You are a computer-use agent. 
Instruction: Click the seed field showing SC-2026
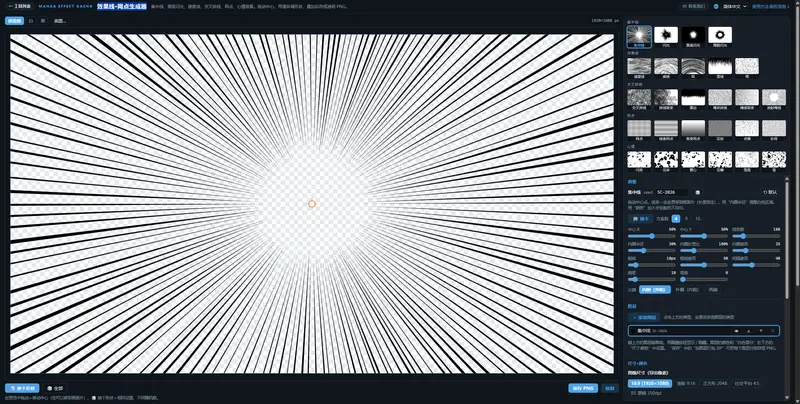672,192
